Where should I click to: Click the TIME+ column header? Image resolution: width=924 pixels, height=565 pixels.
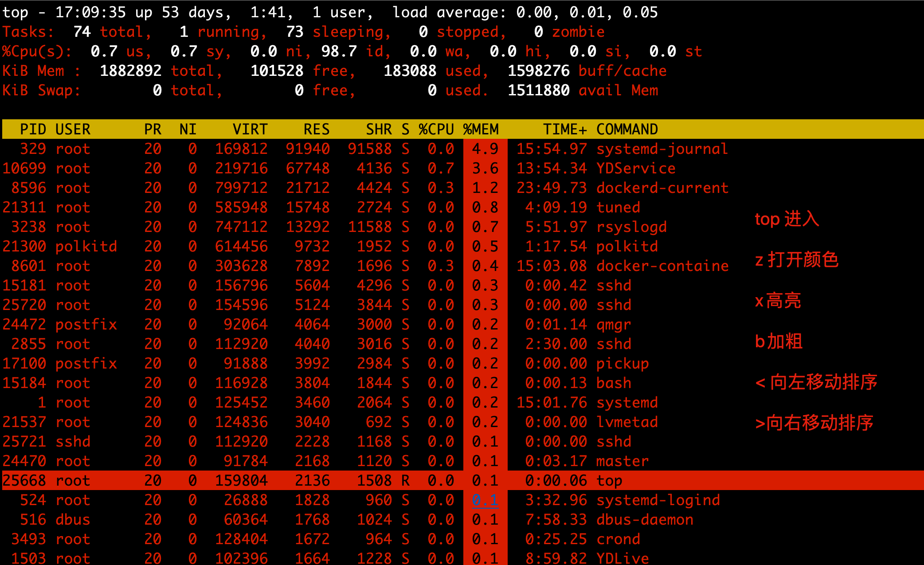pos(565,129)
